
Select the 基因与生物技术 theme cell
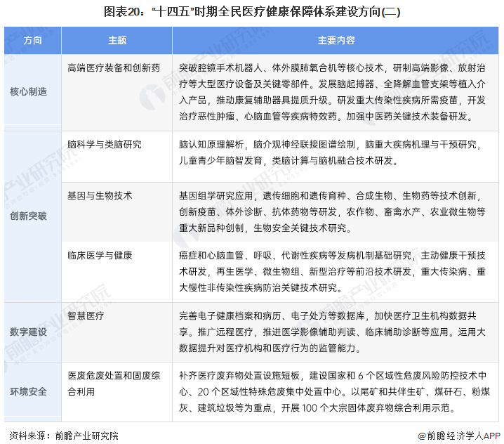(x=117, y=212)
